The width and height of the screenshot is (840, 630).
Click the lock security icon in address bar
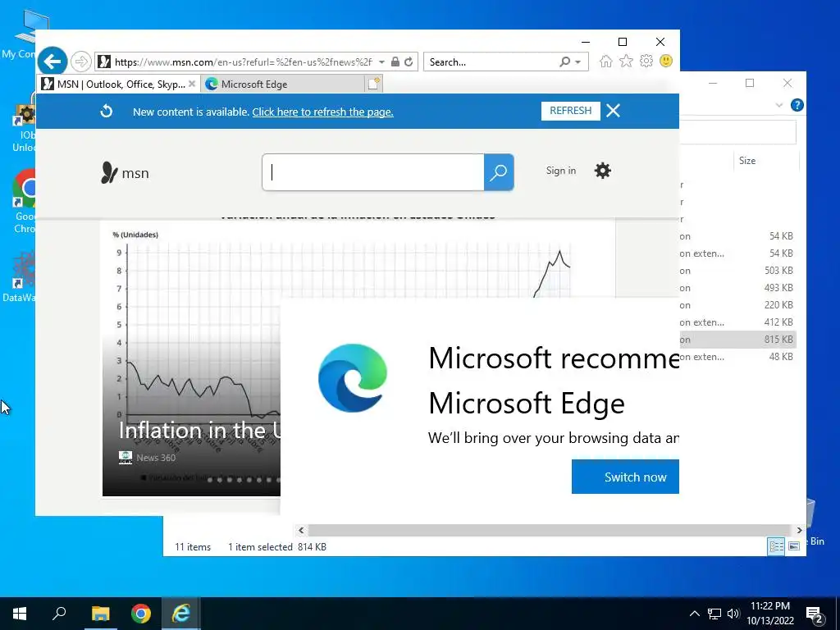click(395, 62)
